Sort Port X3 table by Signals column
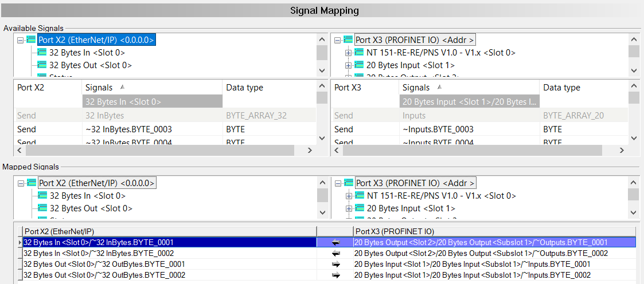 click(470, 87)
